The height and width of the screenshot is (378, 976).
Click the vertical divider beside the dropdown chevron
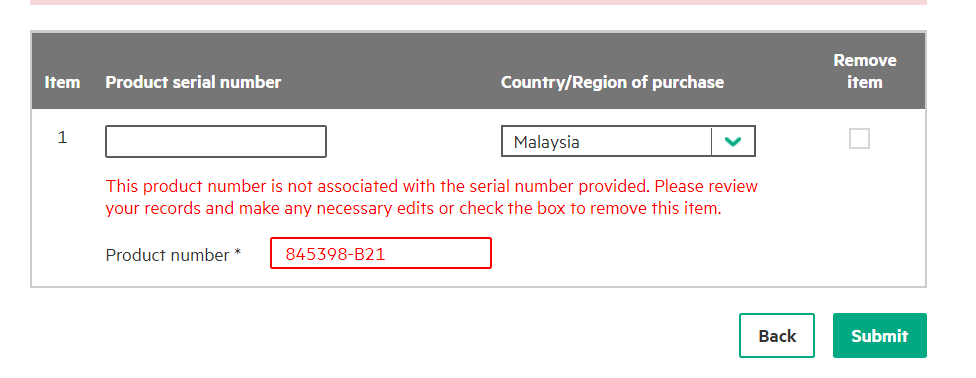711,142
